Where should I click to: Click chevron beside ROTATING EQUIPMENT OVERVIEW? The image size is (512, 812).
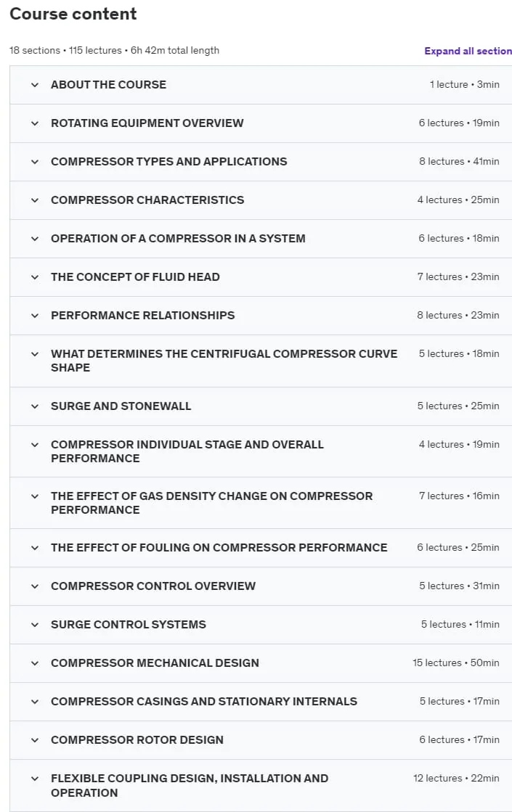click(x=35, y=123)
